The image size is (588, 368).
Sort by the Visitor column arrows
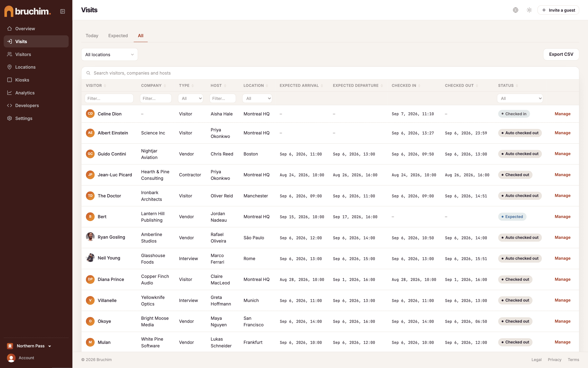click(105, 86)
